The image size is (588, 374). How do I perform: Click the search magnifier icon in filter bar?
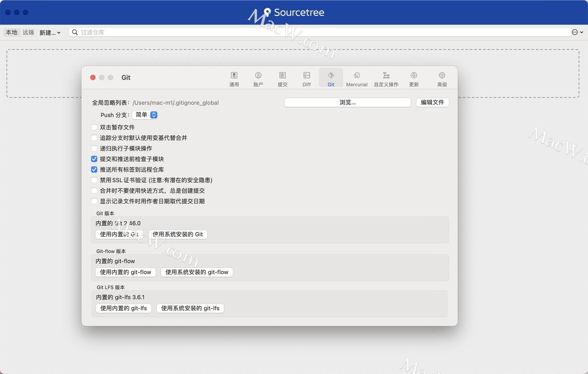[x=75, y=32]
